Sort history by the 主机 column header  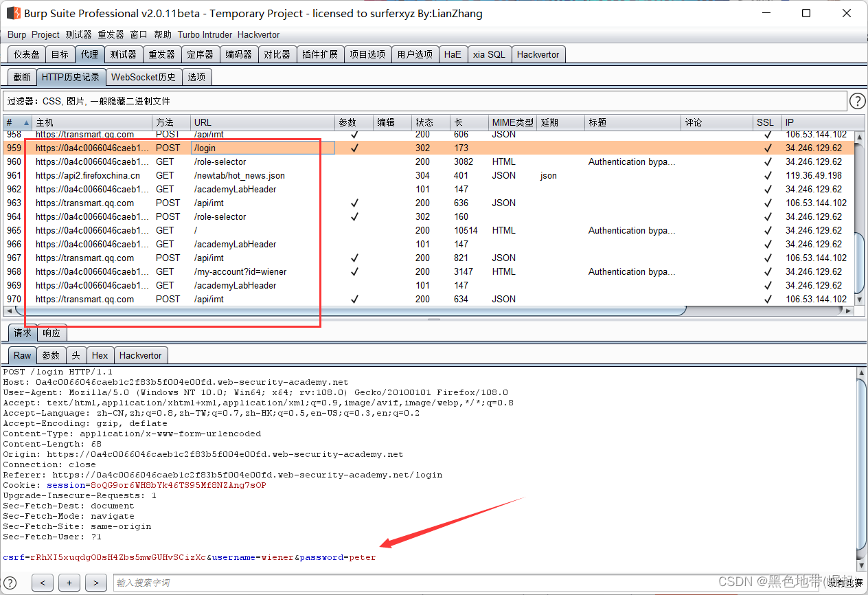click(x=93, y=122)
